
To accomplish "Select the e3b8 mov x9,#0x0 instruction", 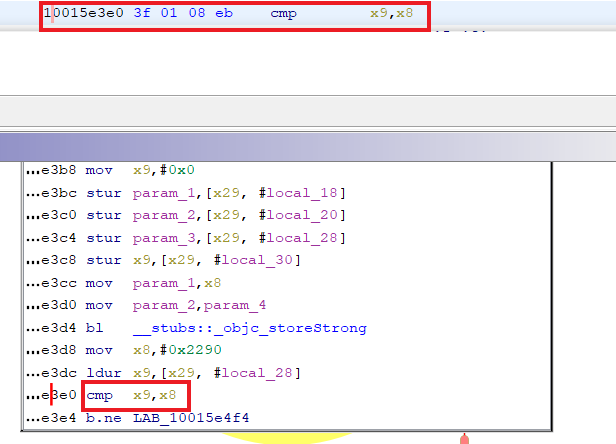I will pyautogui.click(x=110, y=170).
